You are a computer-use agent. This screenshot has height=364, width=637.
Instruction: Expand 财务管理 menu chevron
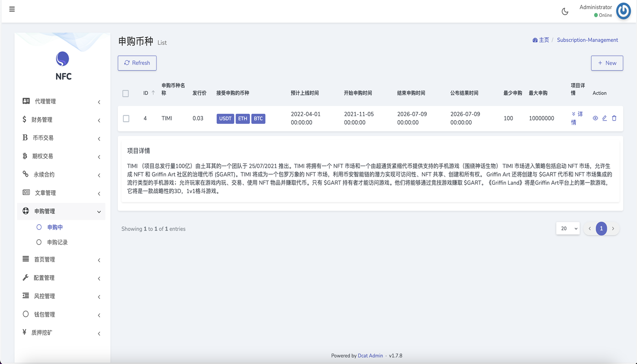click(99, 120)
